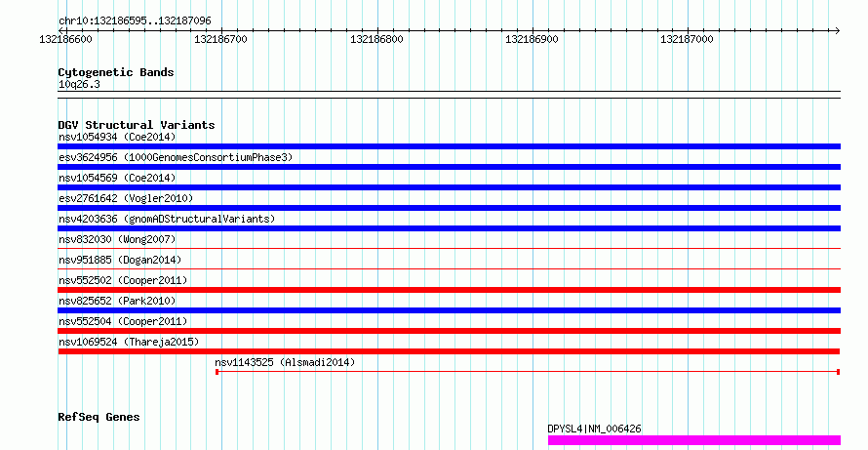Click the RefSeq Genes track title

tap(99, 417)
